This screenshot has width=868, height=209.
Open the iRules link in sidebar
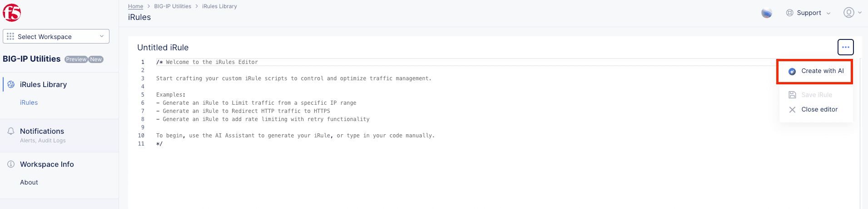[x=29, y=103]
